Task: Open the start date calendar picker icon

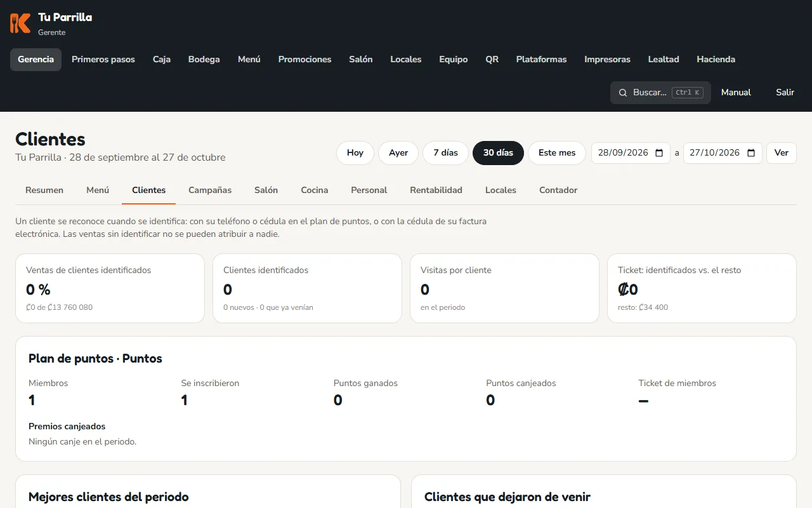Action: [x=659, y=153]
